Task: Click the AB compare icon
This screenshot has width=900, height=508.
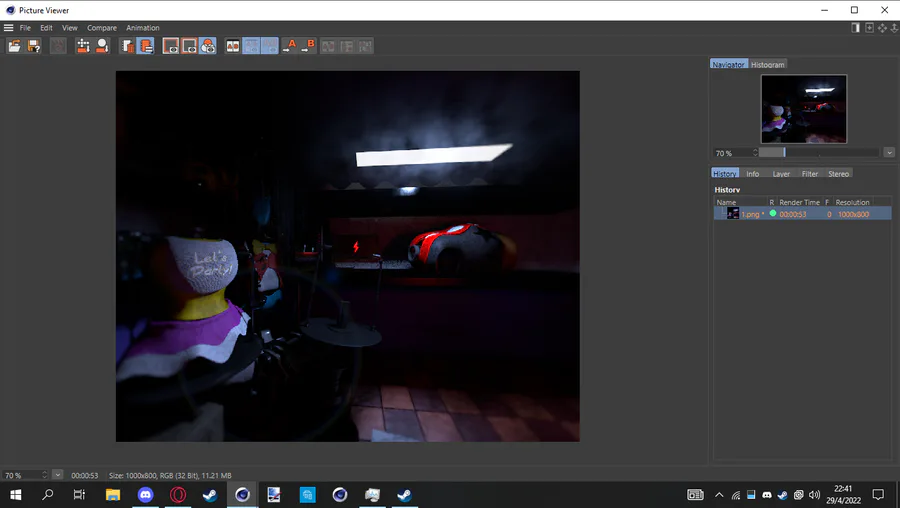Action: [232, 46]
